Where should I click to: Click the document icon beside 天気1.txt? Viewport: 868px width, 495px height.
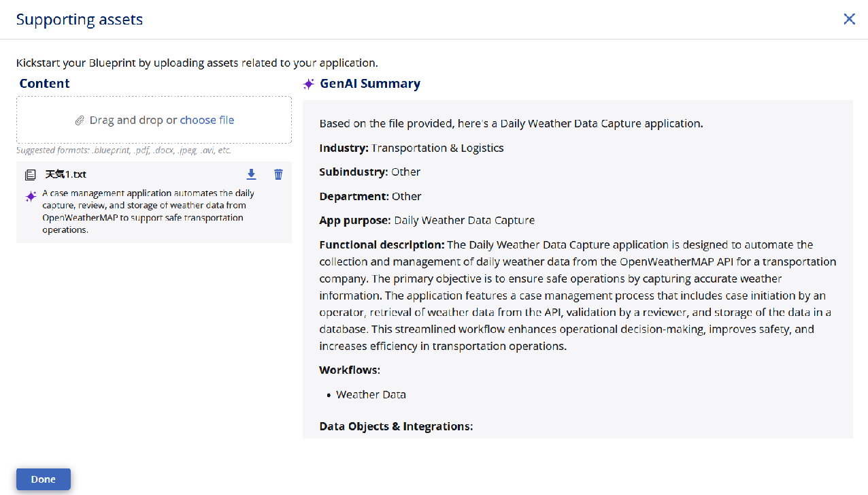(x=31, y=175)
